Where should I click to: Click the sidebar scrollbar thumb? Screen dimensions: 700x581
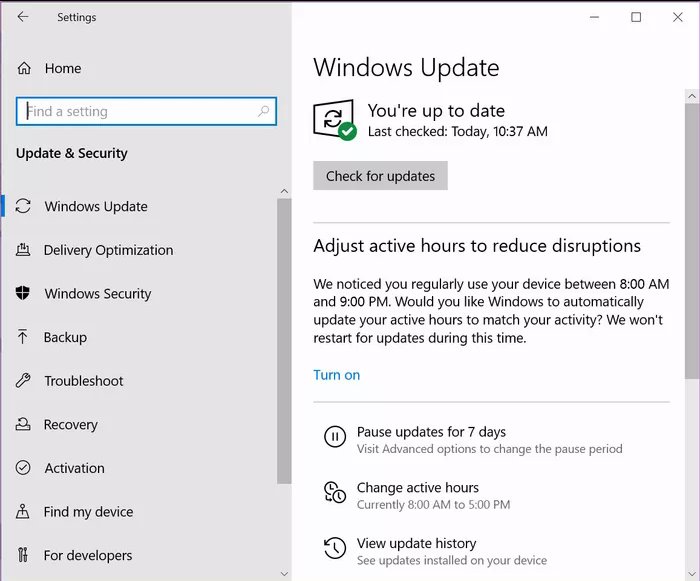(x=284, y=341)
